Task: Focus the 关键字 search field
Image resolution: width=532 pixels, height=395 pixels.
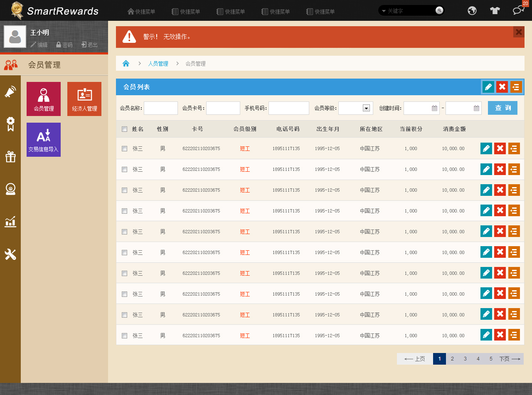Action: point(410,11)
